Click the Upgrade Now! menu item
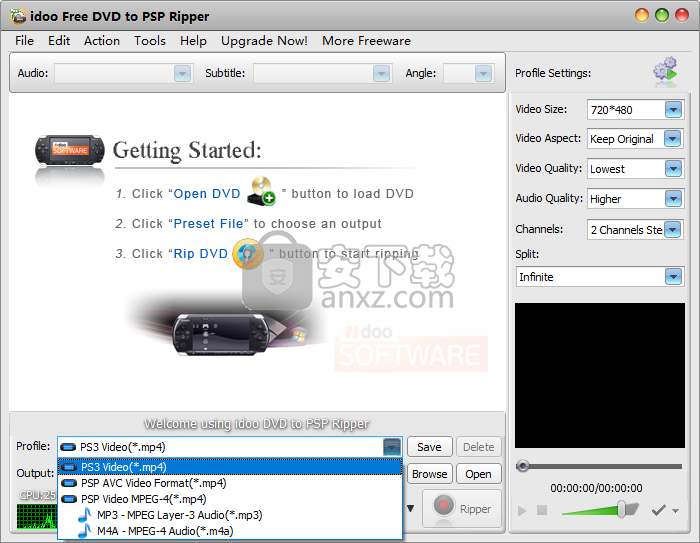Screen dimensions: 700x543 [x=264, y=41]
